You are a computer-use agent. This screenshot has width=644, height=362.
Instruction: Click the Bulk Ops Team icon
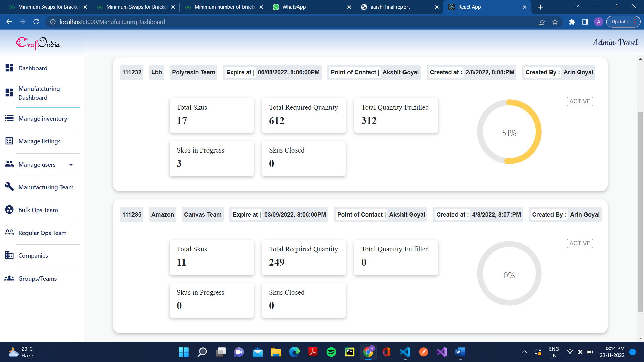click(9, 210)
